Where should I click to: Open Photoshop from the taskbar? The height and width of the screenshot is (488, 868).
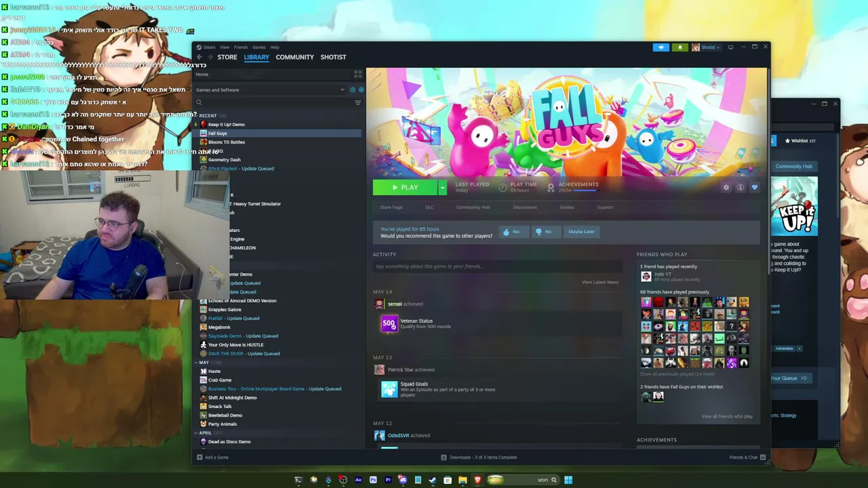[373, 480]
